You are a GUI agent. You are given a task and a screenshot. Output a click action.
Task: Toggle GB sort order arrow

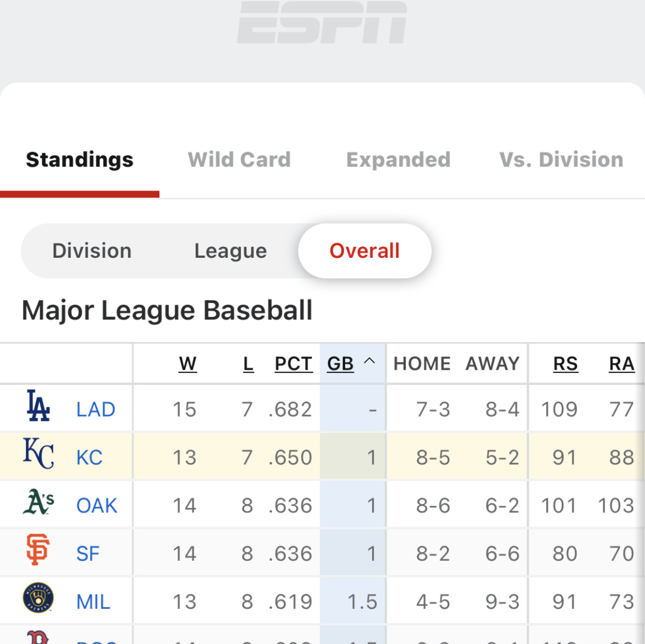click(369, 361)
